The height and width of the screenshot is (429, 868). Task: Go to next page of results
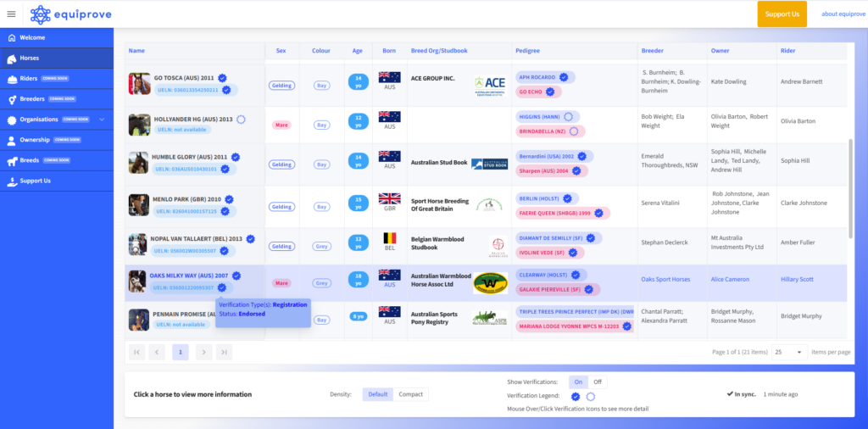(203, 352)
